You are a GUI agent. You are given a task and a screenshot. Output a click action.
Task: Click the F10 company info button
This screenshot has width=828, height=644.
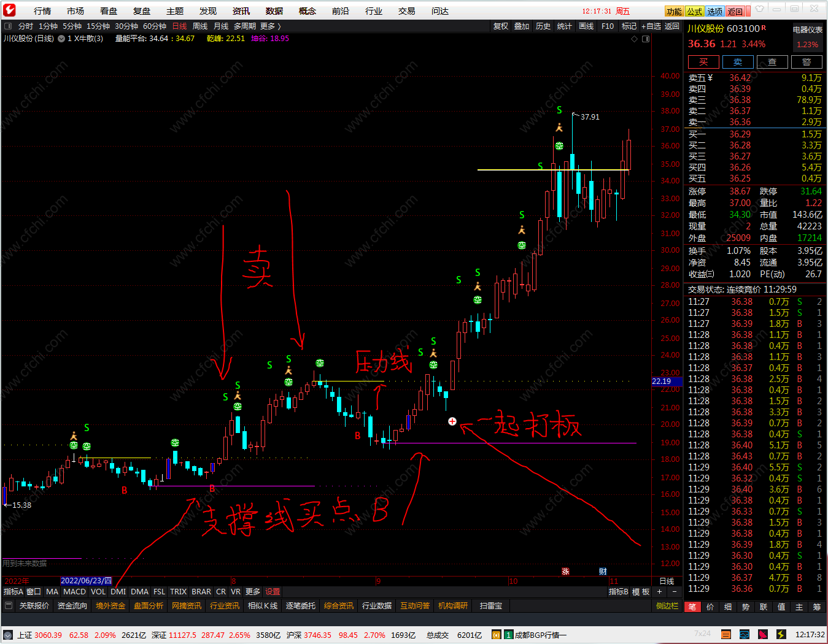pos(608,26)
